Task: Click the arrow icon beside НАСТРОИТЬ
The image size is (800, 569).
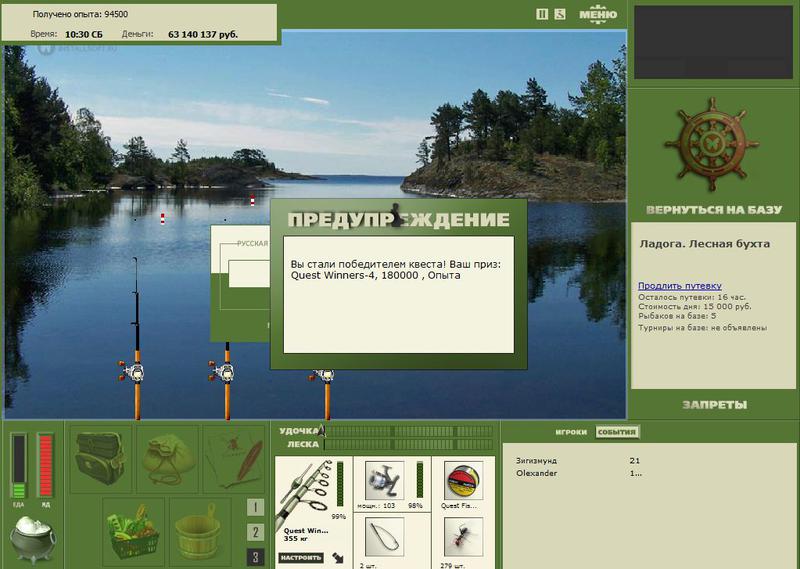Action: pos(338,558)
